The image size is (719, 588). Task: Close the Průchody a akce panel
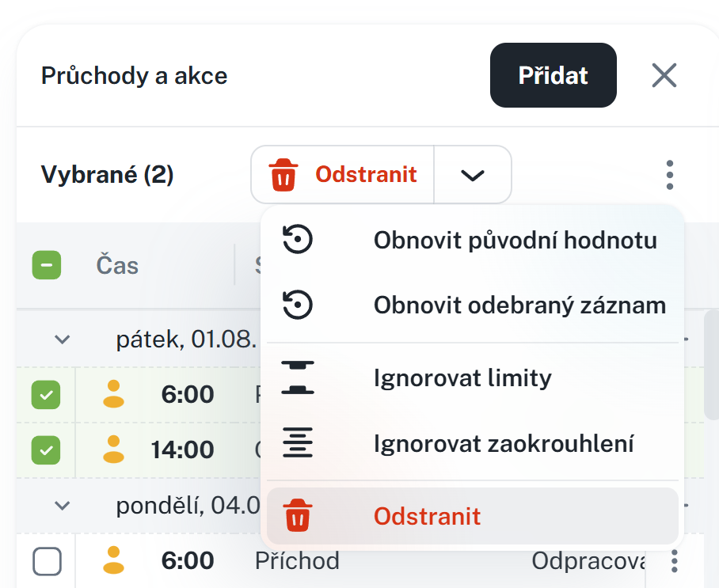tap(664, 75)
